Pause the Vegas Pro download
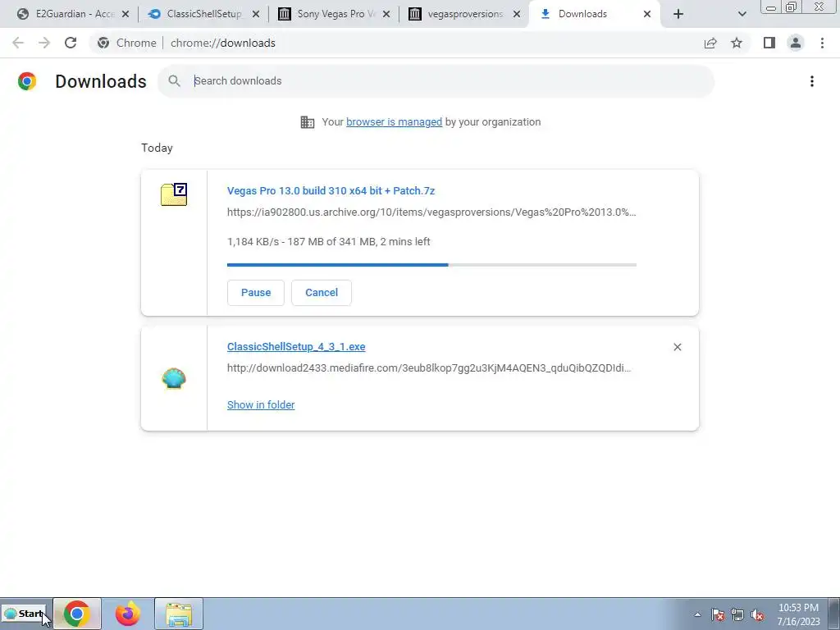Viewport: 840px width, 630px height. pos(256,293)
